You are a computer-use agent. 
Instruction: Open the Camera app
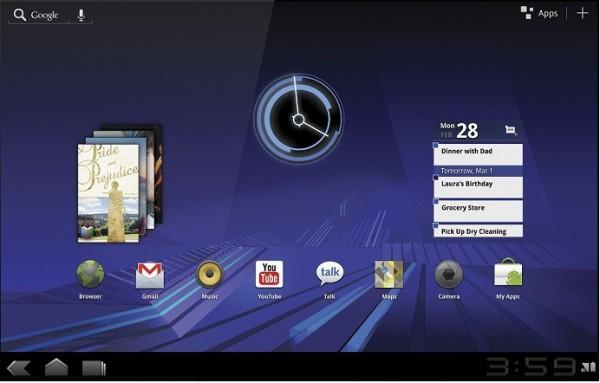tap(449, 274)
